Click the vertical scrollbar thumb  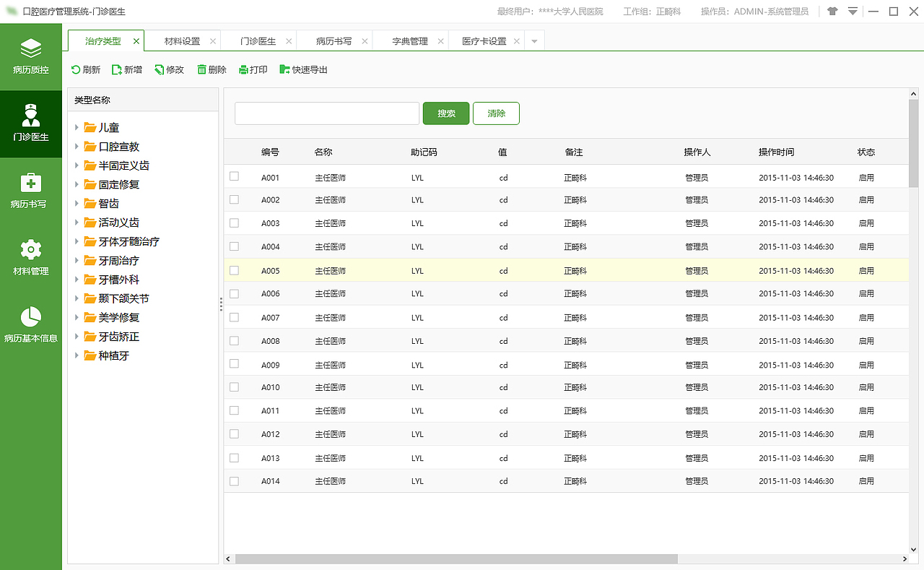(913, 143)
